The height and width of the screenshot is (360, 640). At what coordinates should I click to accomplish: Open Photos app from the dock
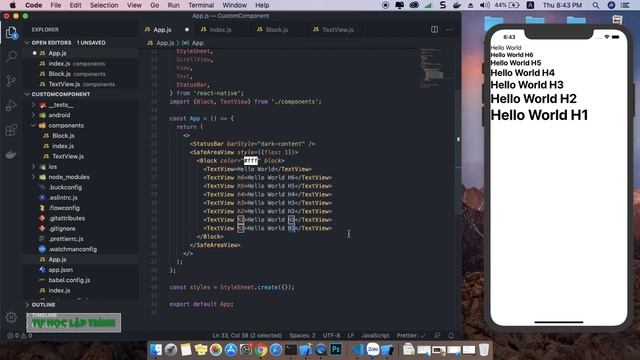[x=216, y=350]
